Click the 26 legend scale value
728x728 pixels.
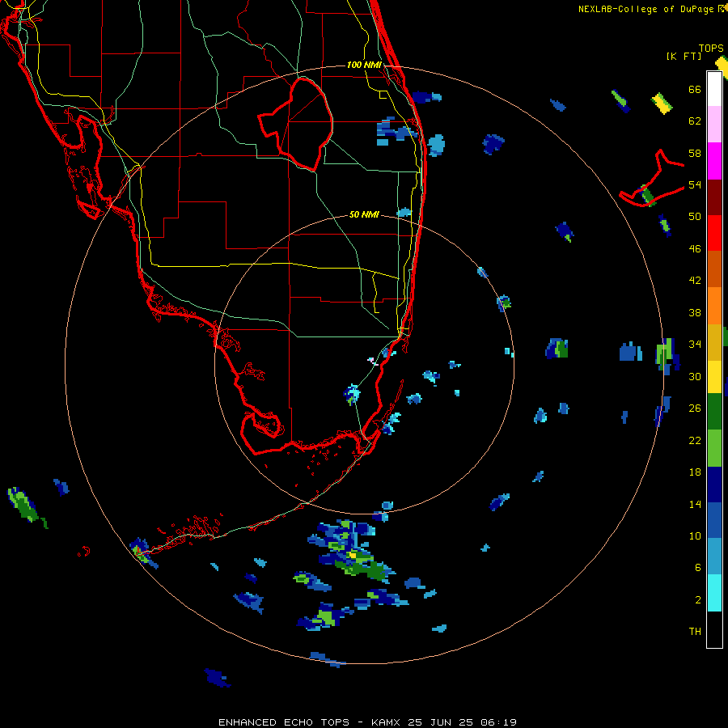(695, 408)
